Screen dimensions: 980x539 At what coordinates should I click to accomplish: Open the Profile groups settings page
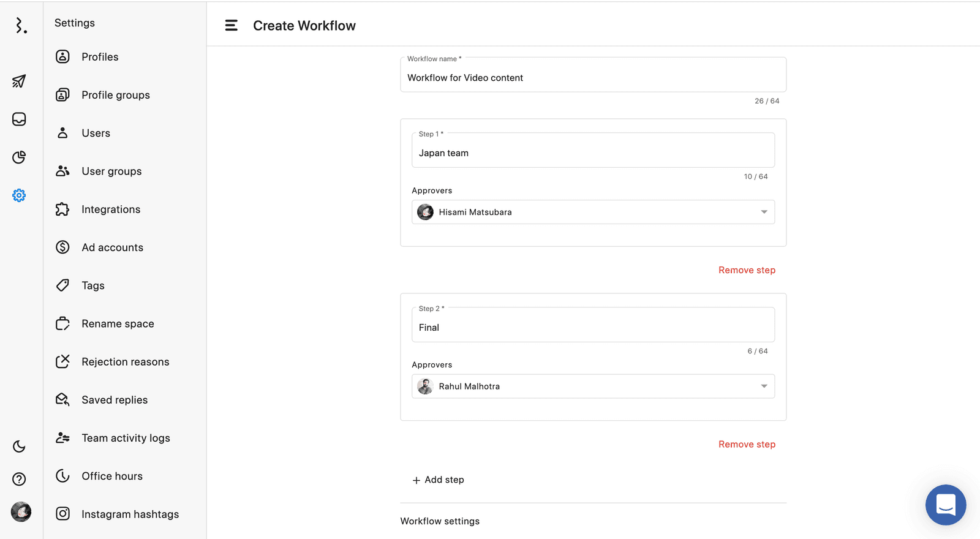click(x=116, y=95)
